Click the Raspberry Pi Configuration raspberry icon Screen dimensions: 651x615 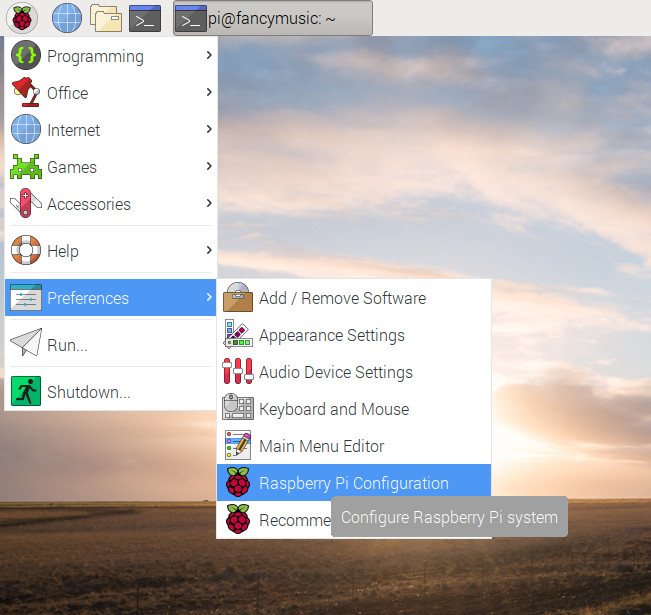[238, 482]
